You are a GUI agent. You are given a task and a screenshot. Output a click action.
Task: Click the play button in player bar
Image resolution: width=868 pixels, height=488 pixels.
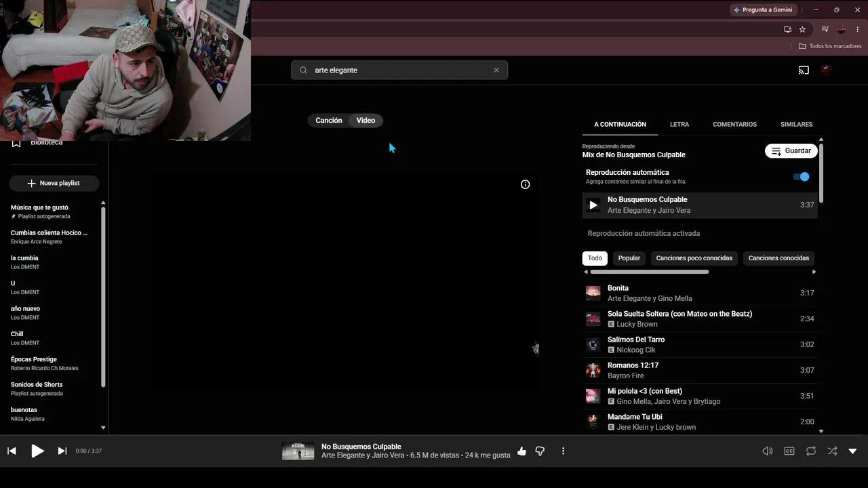37,451
